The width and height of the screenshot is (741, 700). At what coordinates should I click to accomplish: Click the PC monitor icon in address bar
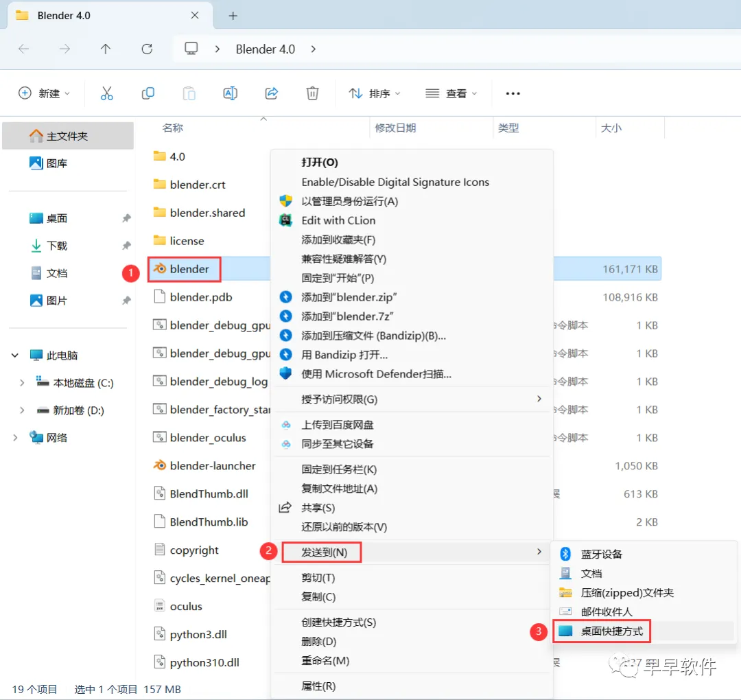[191, 49]
